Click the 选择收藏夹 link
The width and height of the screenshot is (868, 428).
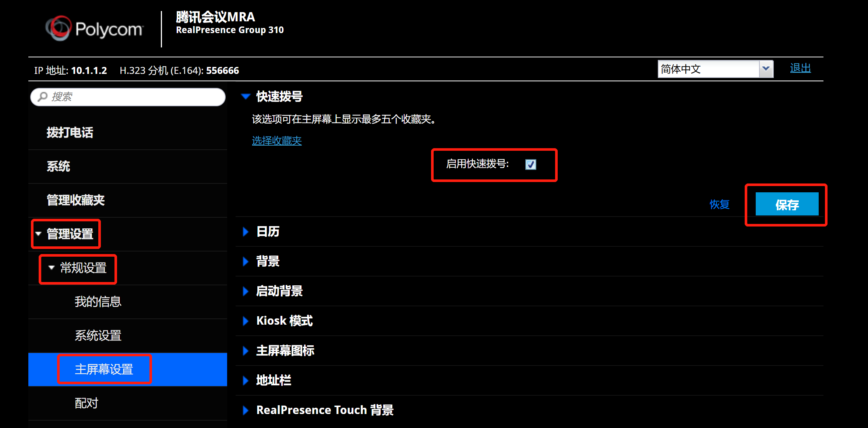(x=277, y=141)
